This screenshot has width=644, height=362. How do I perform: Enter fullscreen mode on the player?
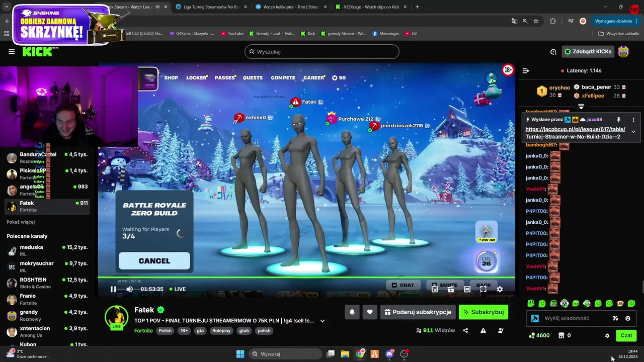(484, 289)
